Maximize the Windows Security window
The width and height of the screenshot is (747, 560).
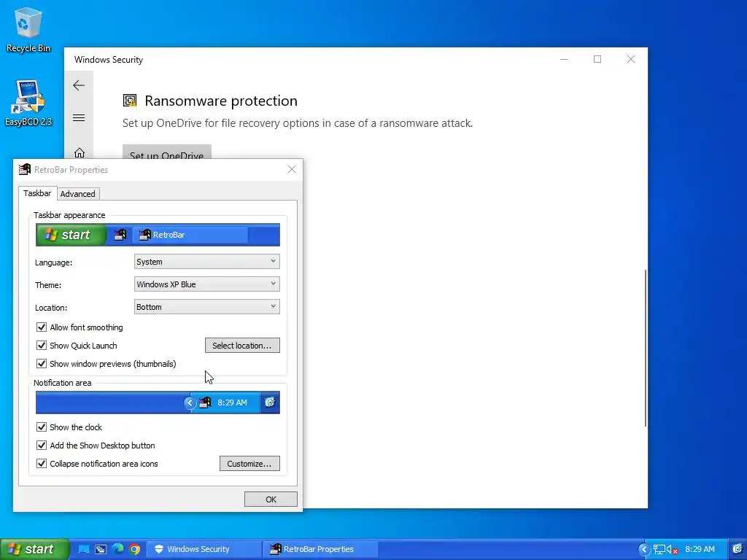click(597, 59)
